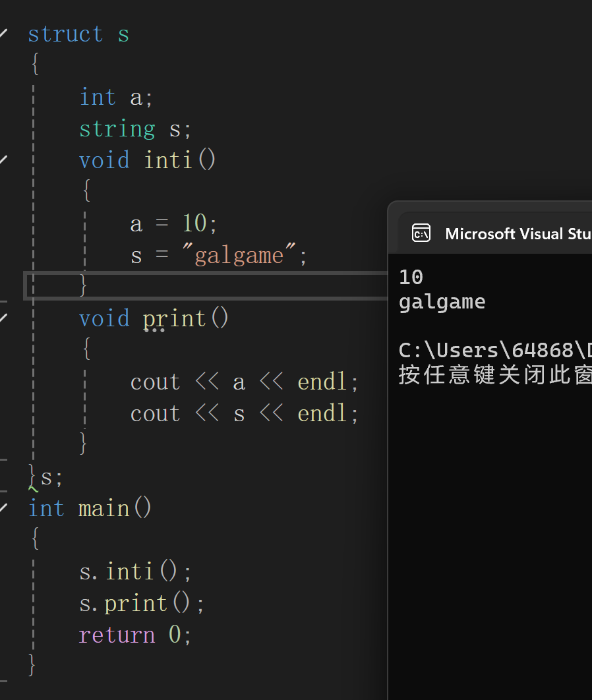Click the 'cout << a << endl;' line
Viewport: 592px width, 700px height.
244,382
